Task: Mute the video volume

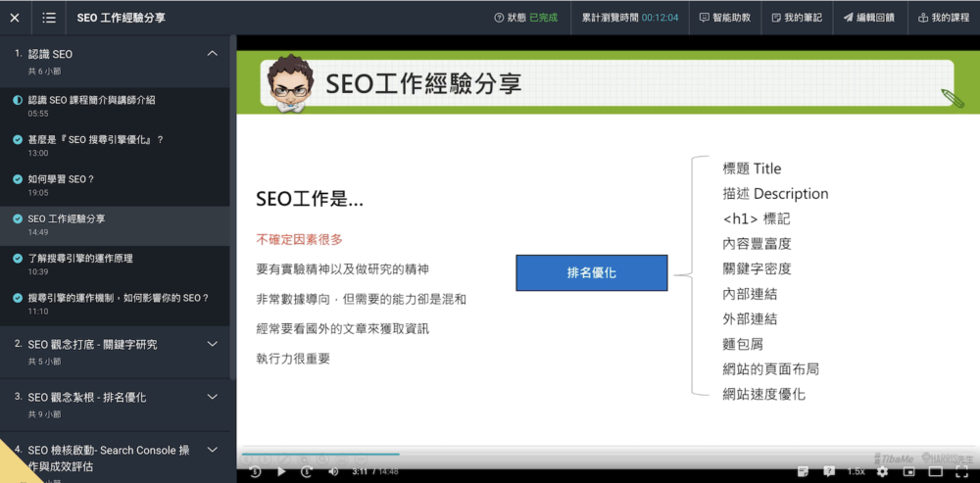Action: pos(332,471)
